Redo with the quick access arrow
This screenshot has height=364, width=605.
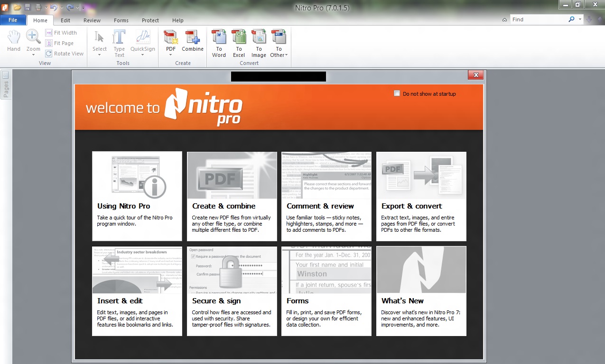70,8
